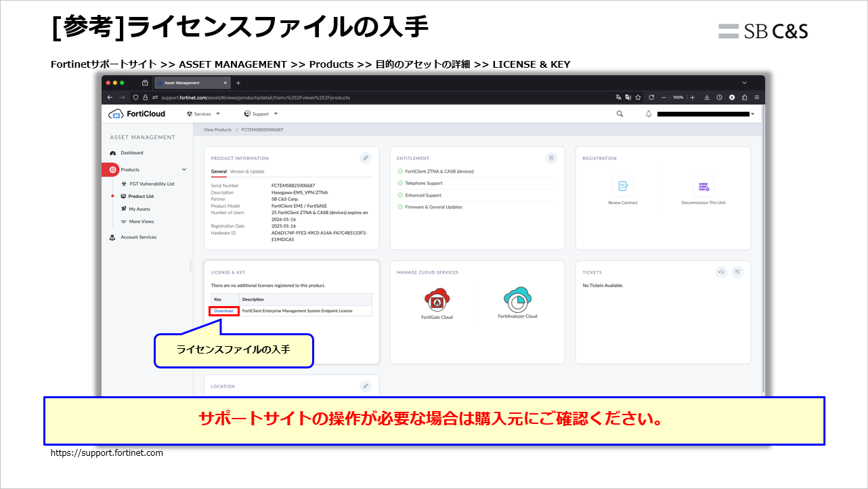Click the Decommission This Unit icon
Screen dimensions: 868x489
(703, 186)
